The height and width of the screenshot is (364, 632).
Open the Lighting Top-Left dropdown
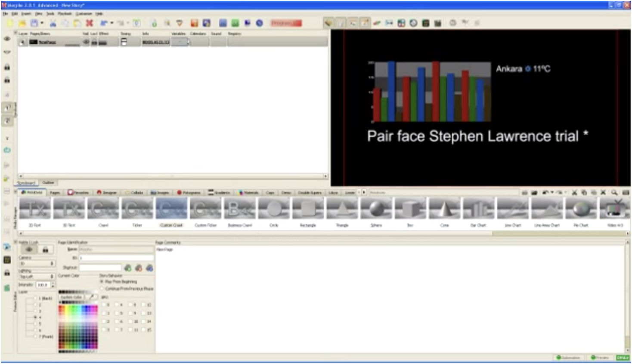click(x=37, y=276)
